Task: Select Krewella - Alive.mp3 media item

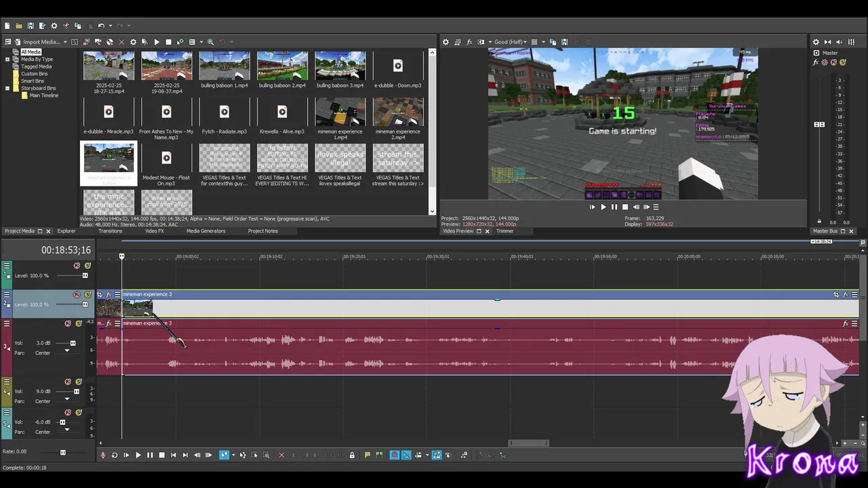Action: [x=282, y=116]
